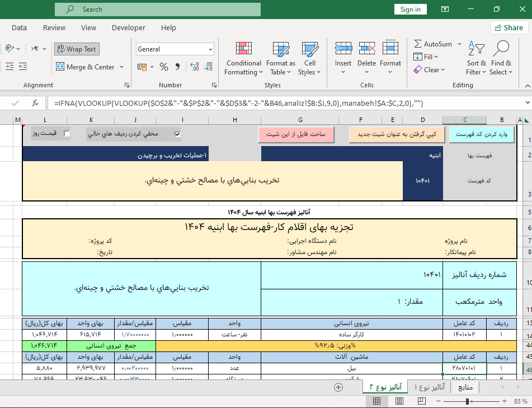Click the Share button
Screen dimensions: 532x408
tap(509, 28)
